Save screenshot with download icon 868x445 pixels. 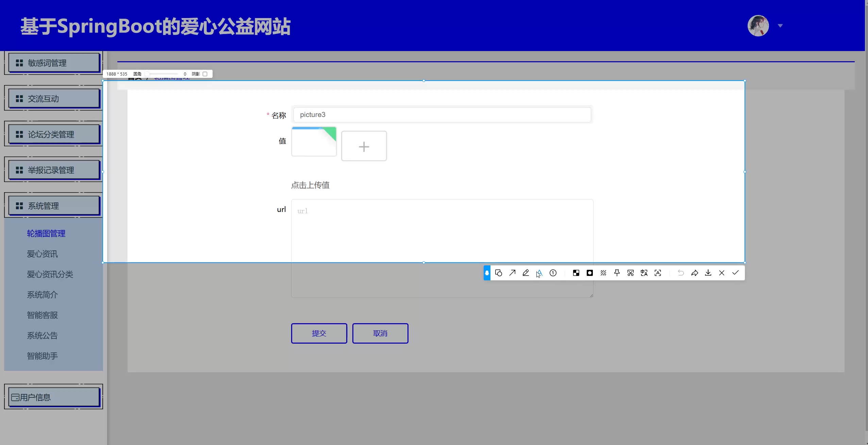coord(708,273)
